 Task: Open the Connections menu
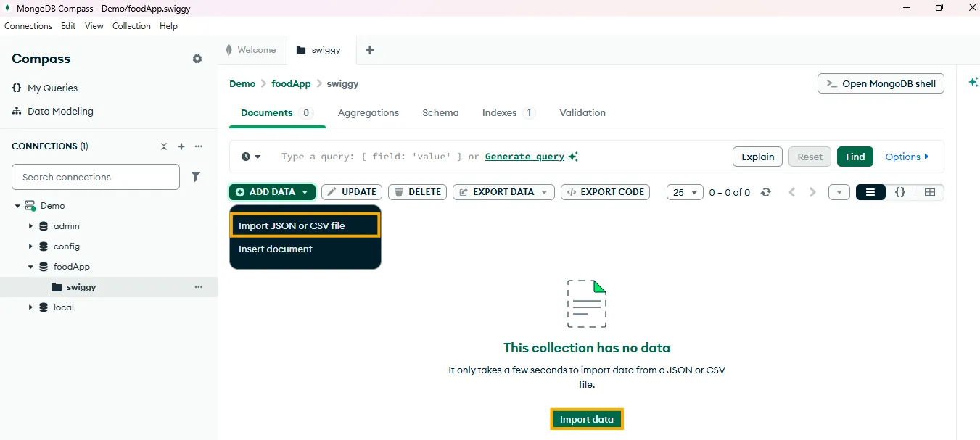[x=28, y=26]
